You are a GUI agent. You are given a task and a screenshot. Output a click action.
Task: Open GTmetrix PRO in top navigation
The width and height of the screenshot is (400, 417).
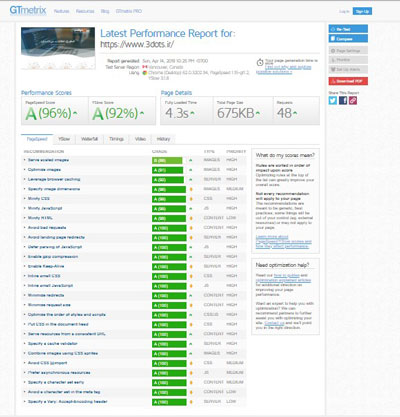pyautogui.click(x=129, y=11)
